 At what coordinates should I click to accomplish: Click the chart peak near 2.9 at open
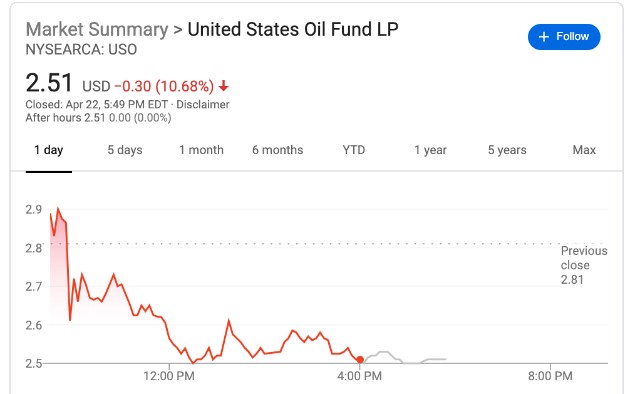click(58, 209)
